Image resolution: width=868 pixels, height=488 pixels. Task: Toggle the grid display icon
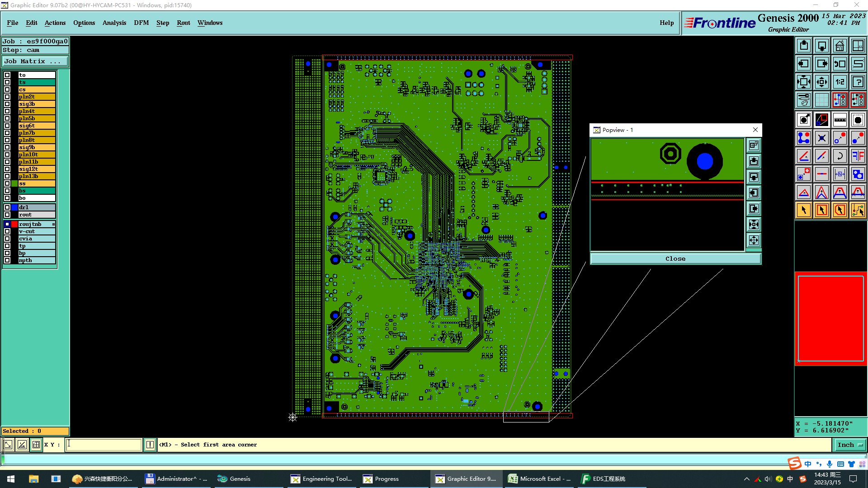pyautogui.click(x=821, y=100)
